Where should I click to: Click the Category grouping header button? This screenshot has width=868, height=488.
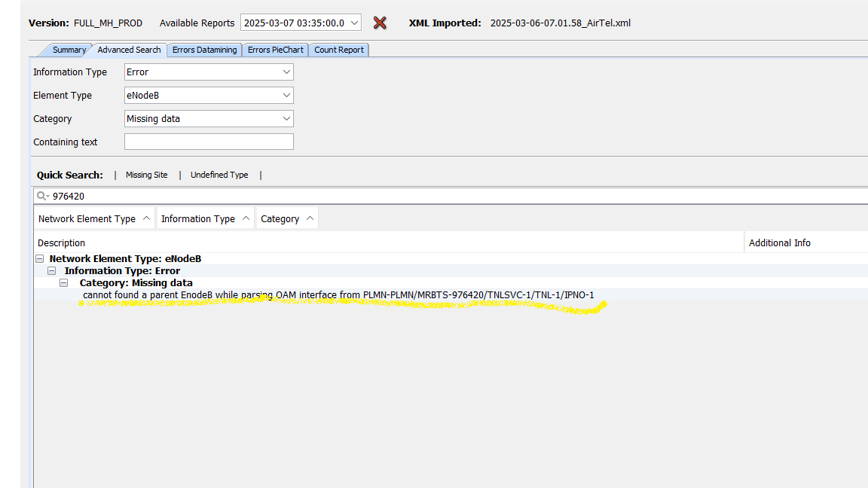click(x=286, y=219)
